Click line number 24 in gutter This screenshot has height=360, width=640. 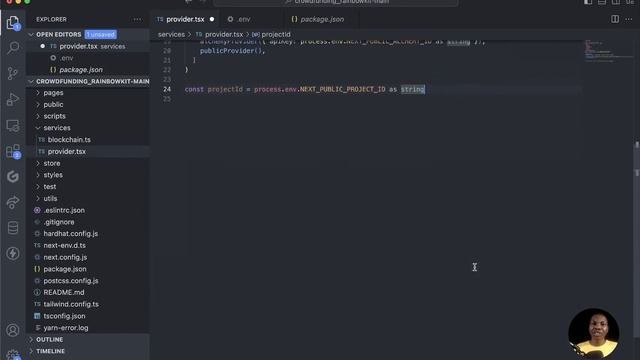[167, 89]
